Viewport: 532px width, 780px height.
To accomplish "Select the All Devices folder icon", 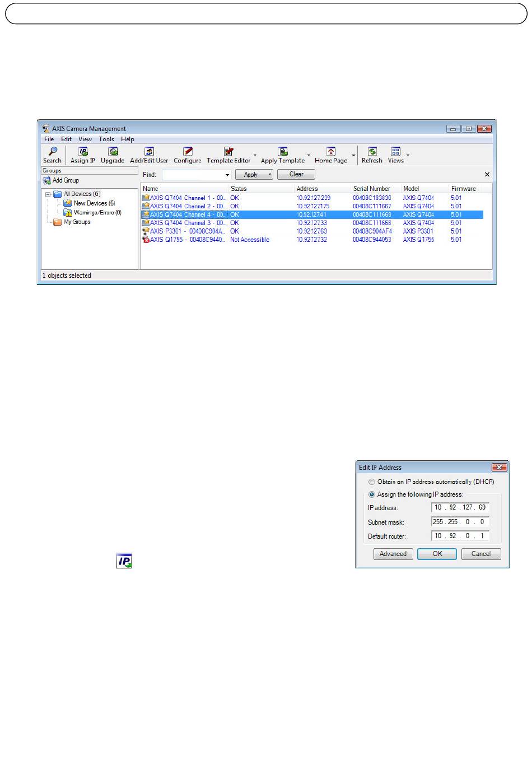I will point(57,194).
